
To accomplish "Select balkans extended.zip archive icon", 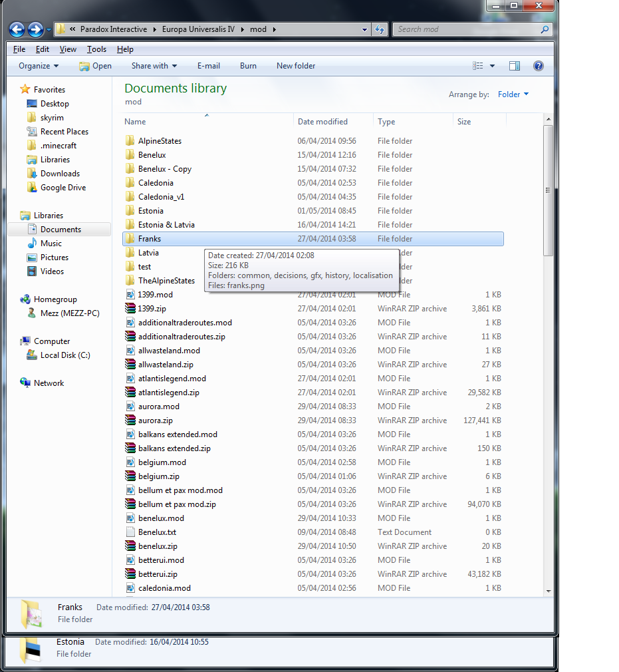I will (x=130, y=448).
